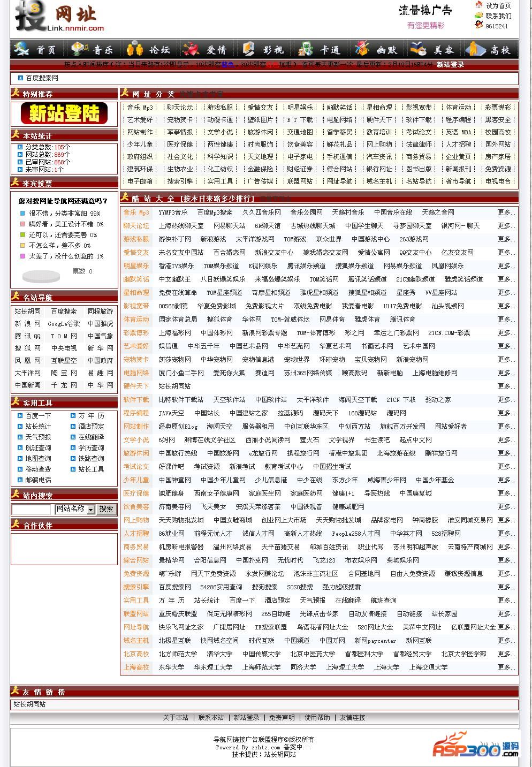
Task: Open GoogLe谷歌 in 名站导航
Action: (64, 324)
